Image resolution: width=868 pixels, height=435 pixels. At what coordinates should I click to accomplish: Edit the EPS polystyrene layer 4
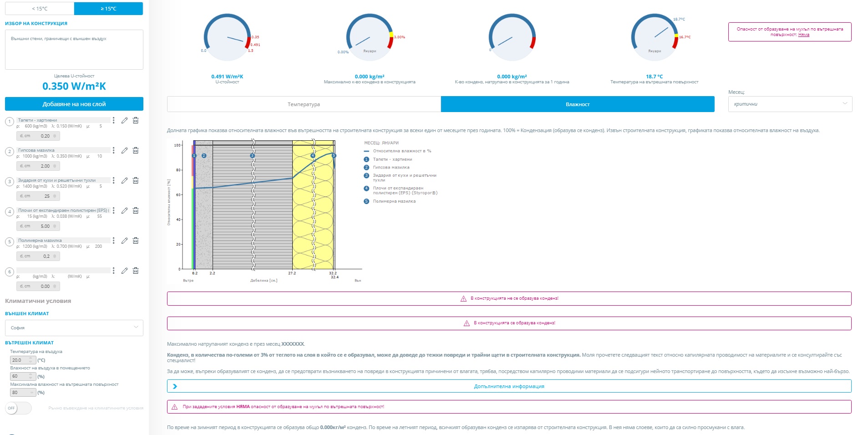124,211
